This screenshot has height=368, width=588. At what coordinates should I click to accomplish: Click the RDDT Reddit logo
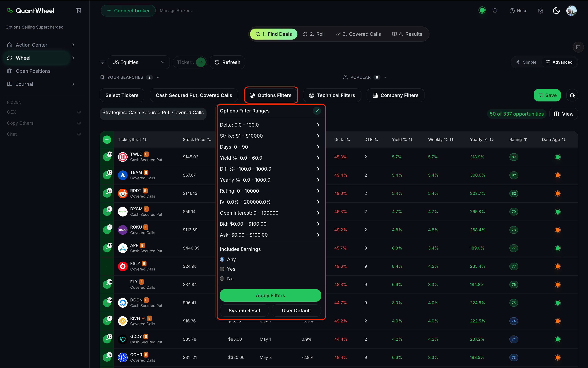pos(123,193)
